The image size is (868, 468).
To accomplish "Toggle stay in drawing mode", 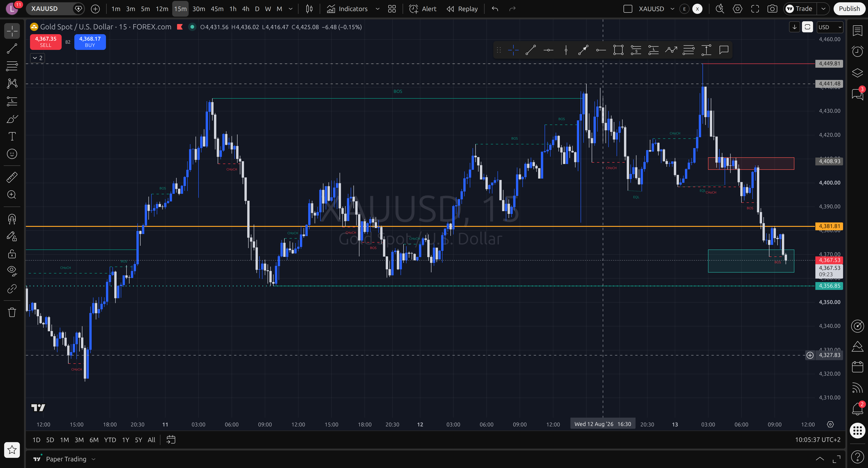I will point(12,237).
